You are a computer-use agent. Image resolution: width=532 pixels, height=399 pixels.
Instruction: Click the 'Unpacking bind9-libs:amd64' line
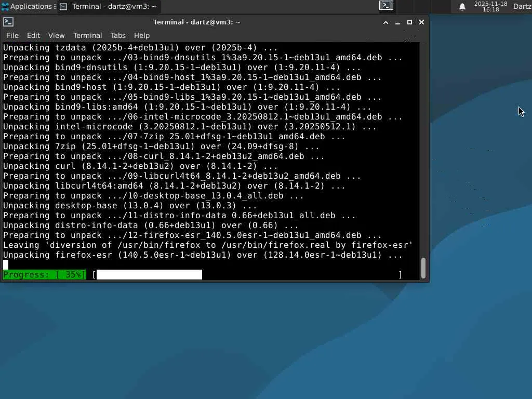tap(187, 107)
